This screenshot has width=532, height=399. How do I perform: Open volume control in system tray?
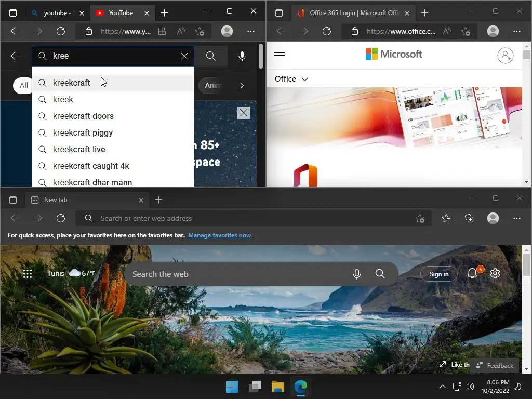470,387
